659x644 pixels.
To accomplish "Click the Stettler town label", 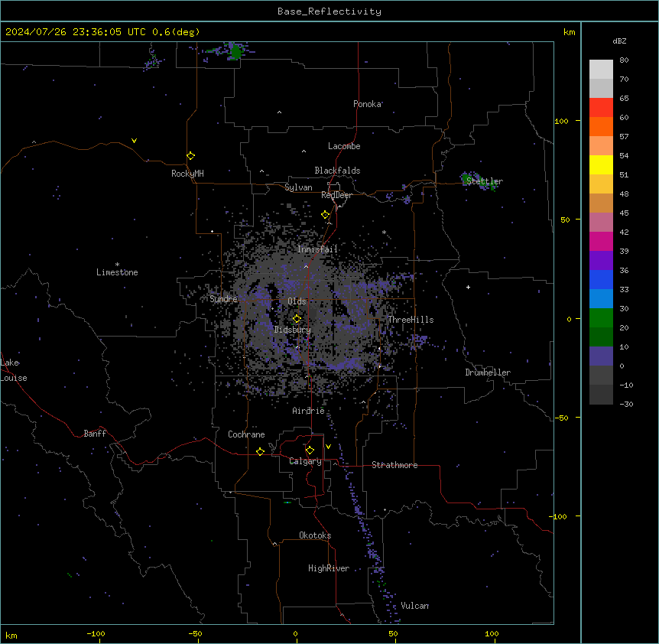I will (x=485, y=181).
